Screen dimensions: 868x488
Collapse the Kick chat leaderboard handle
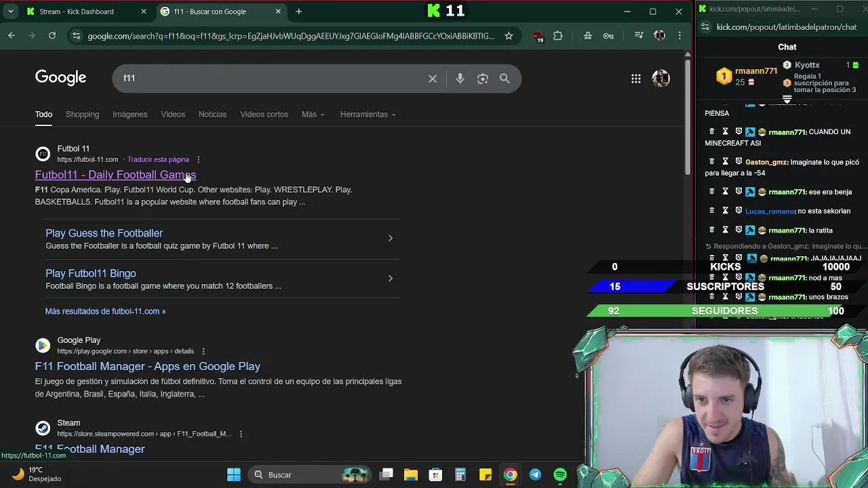tap(787, 99)
